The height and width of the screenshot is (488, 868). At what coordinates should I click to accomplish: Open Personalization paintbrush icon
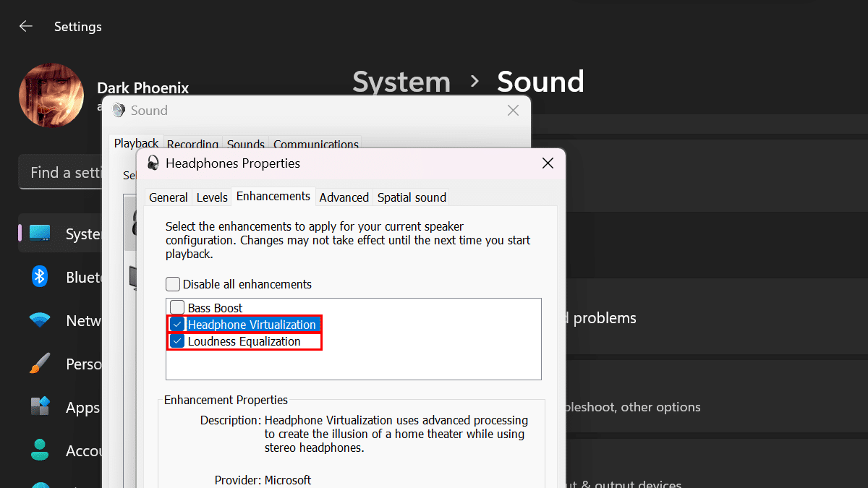[40, 364]
